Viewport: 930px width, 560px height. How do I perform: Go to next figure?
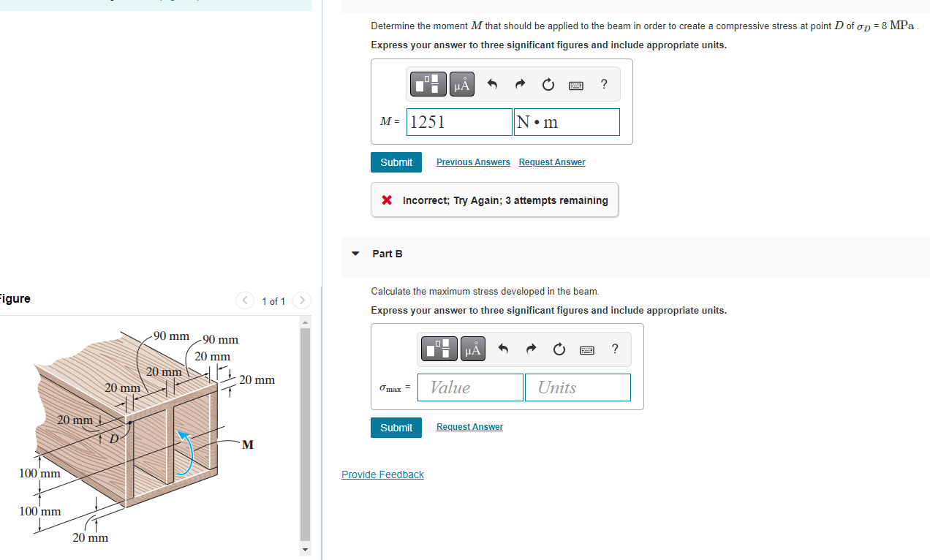coord(302,300)
